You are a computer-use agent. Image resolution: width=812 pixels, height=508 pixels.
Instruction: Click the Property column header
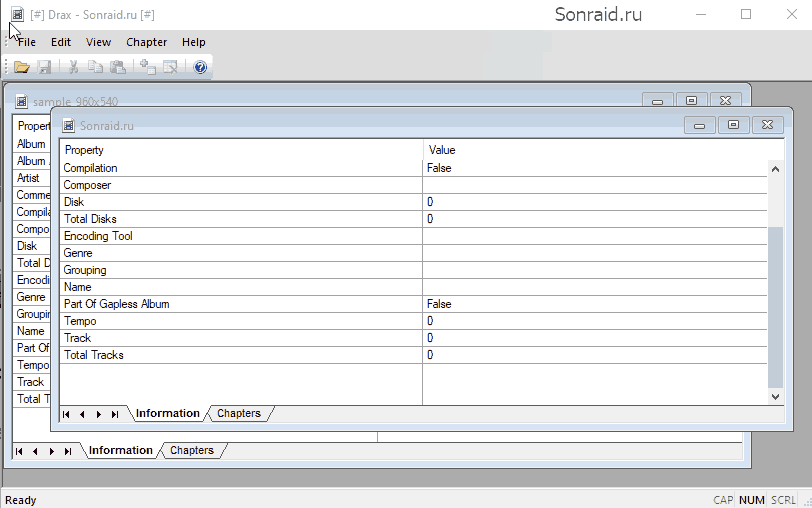click(x=241, y=150)
